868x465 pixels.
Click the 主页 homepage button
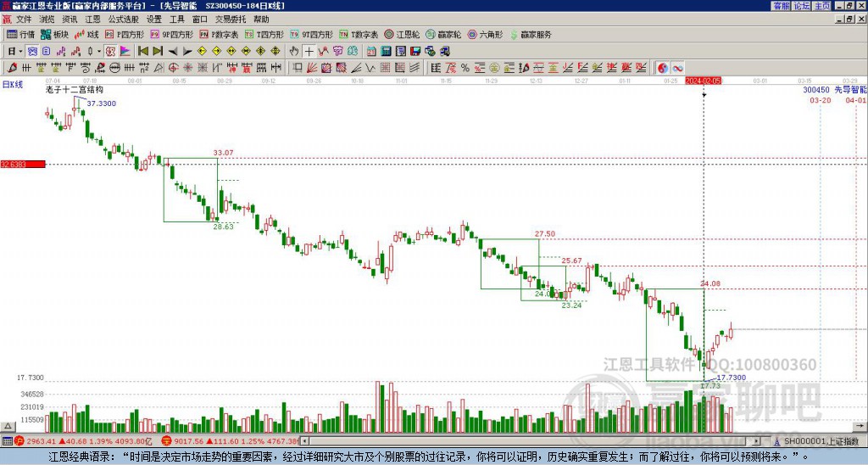click(x=821, y=6)
